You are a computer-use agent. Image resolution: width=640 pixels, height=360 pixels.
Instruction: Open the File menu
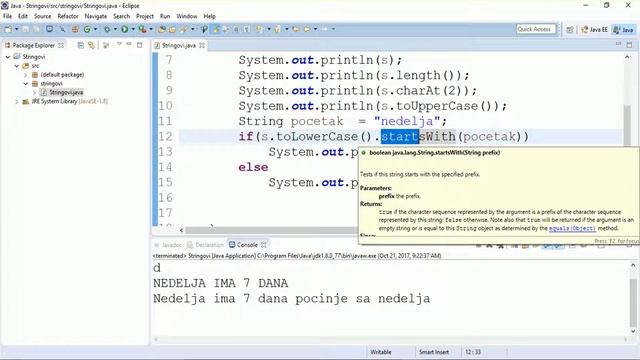coord(7,16)
